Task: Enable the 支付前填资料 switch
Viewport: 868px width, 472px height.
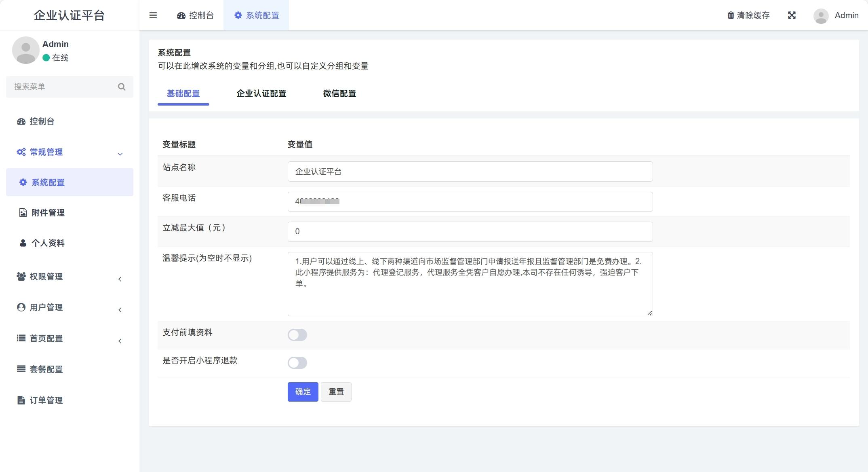Action: click(297, 335)
